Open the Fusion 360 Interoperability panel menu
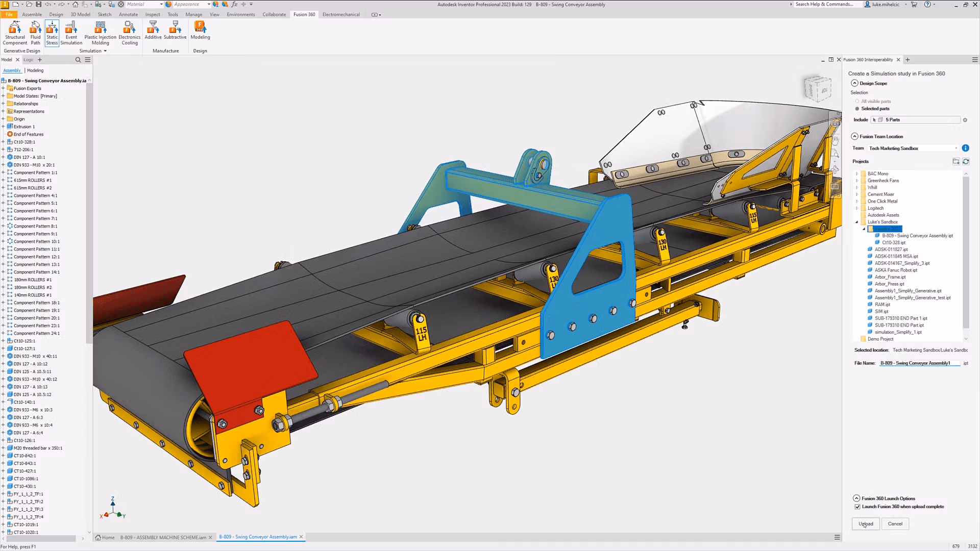 pos(974,60)
